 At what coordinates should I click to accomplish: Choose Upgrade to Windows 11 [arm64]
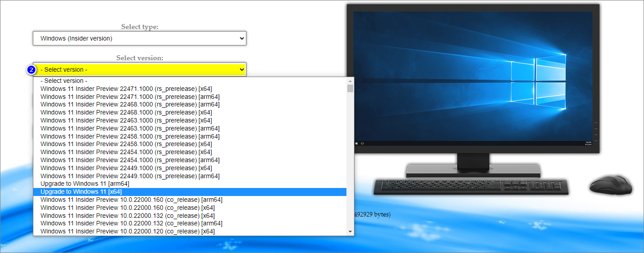(x=190, y=184)
